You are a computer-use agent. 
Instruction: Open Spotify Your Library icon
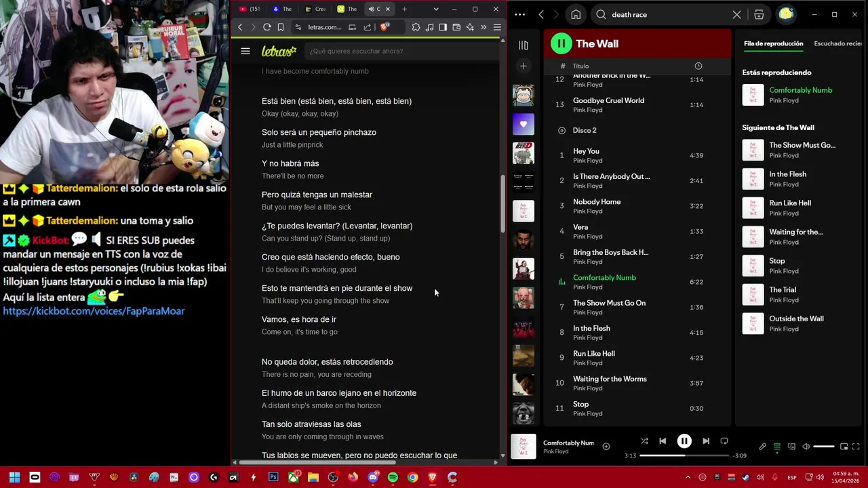pos(524,45)
